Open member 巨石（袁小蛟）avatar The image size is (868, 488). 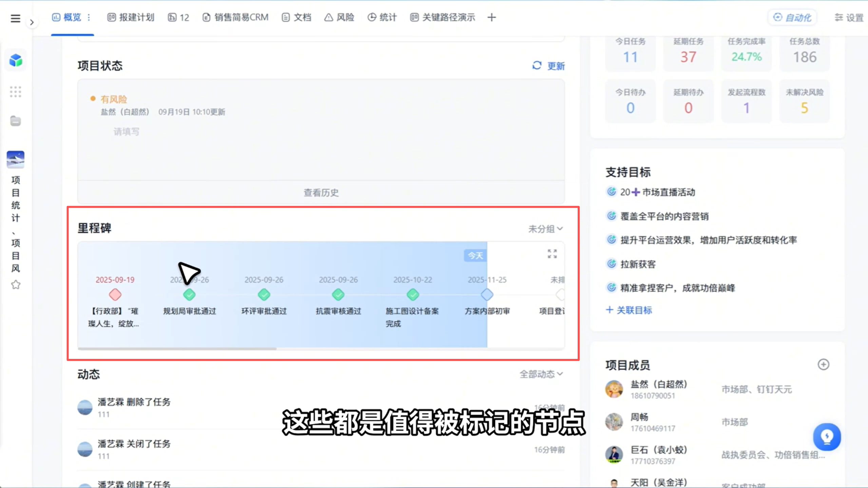[614, 454]
